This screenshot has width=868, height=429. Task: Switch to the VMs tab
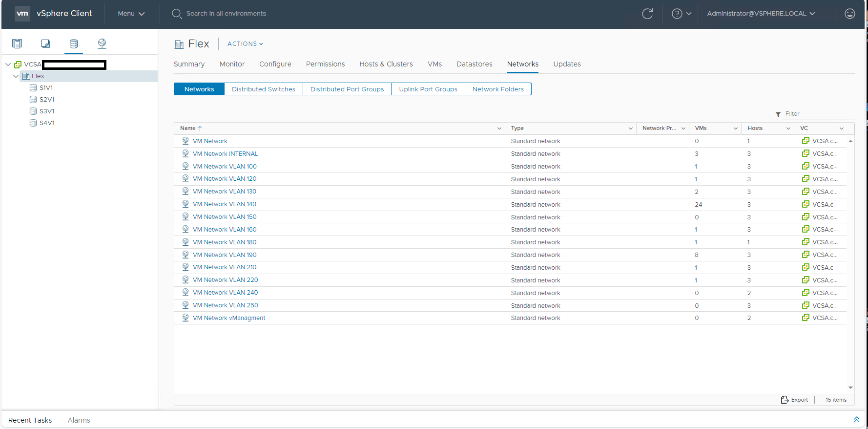(x=434, y=64)
